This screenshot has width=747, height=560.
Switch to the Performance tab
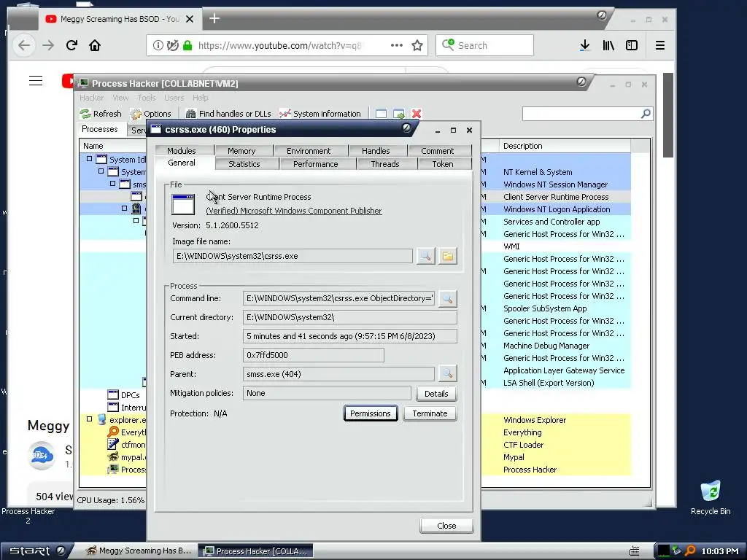click(315, 164)
